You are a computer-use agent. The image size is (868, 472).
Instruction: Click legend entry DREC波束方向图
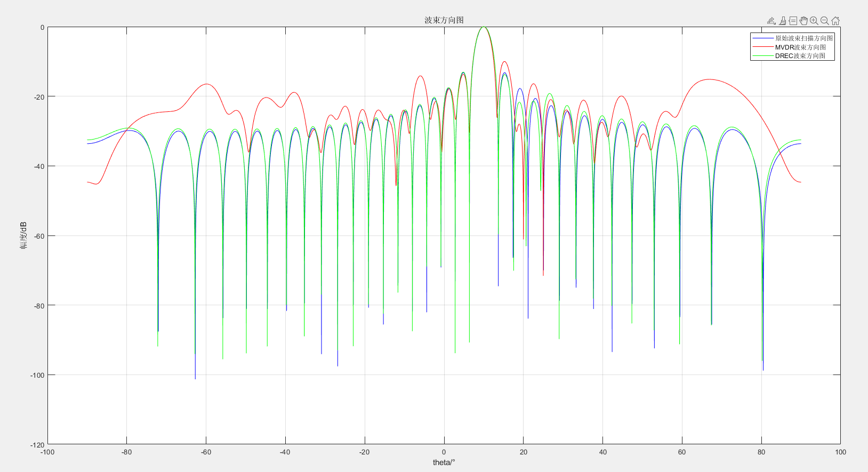click(800, 55)
